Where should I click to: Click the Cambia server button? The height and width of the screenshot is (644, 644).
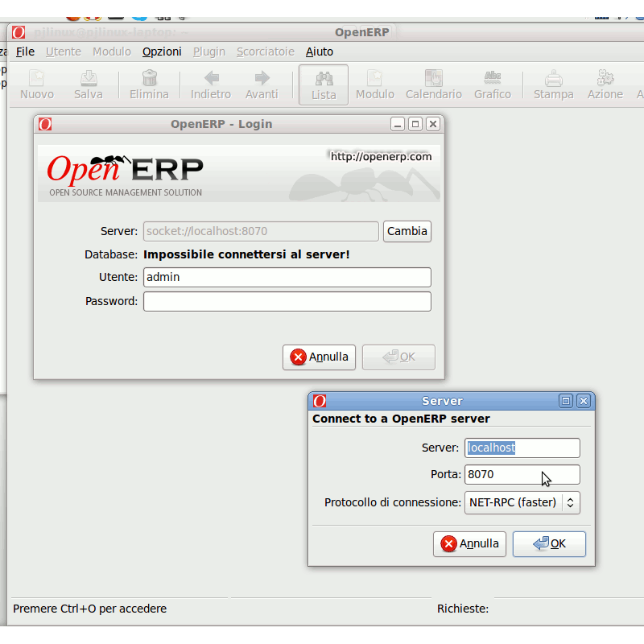[407, 231]
